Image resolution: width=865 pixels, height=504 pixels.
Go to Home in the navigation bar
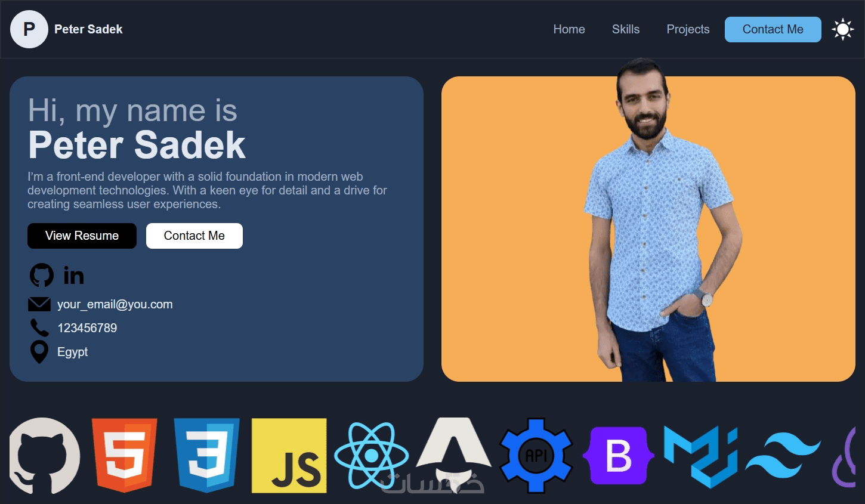569,29
